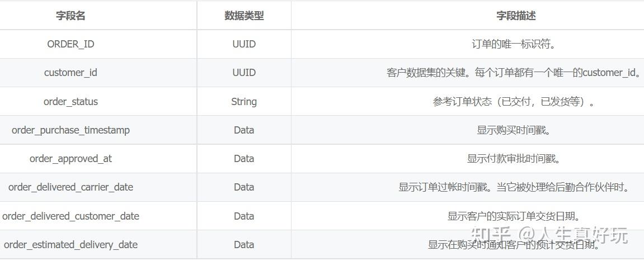
Task: Click the order_purchase_timestamp field name
Action: click(70, 130)
